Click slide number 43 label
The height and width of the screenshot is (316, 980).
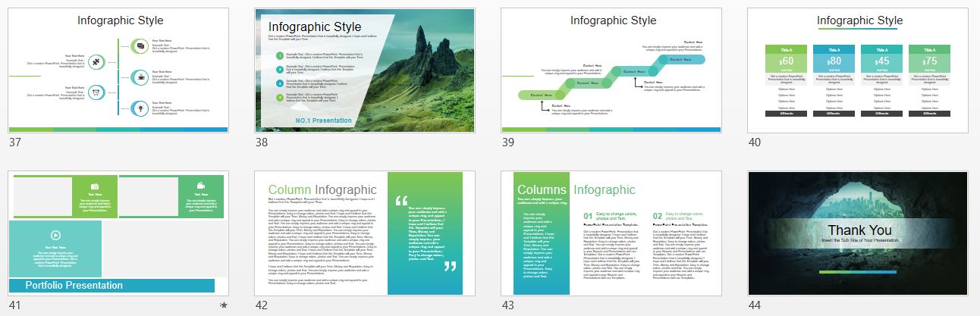508,305
